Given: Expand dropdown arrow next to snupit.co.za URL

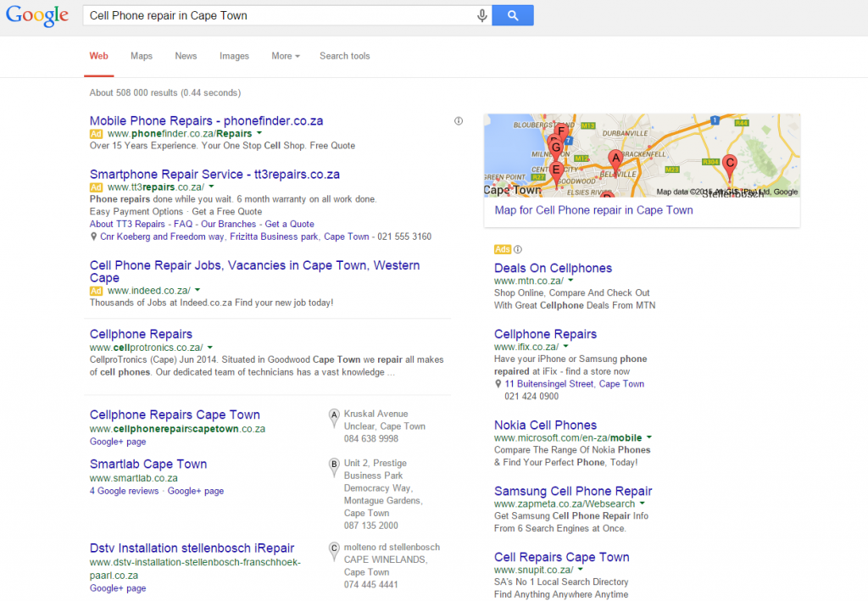Looking at the screenshot, I should pos(581,570).
